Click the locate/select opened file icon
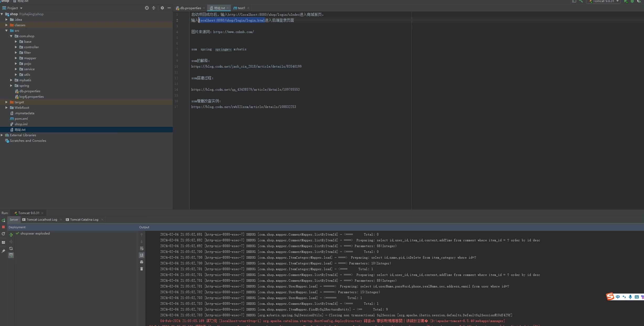Viewport: 644px width, 326px height. [147, 8]
